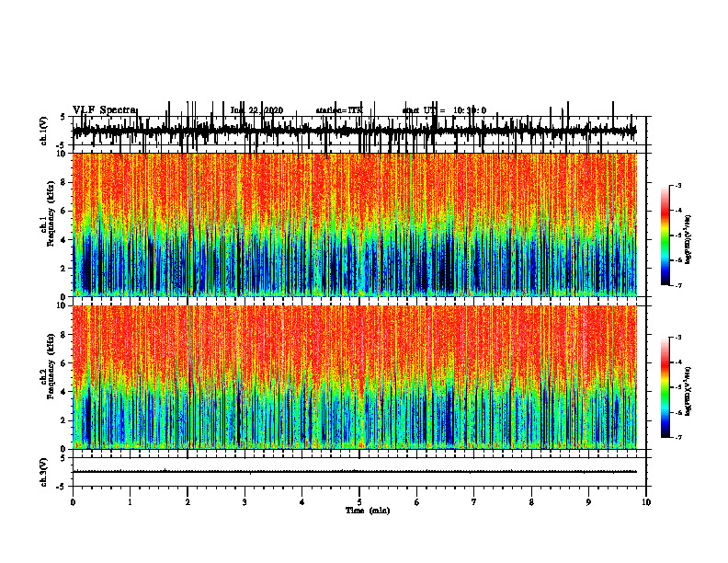Click ch.1 color scale log(PSD) unit label

click(688, 239)
